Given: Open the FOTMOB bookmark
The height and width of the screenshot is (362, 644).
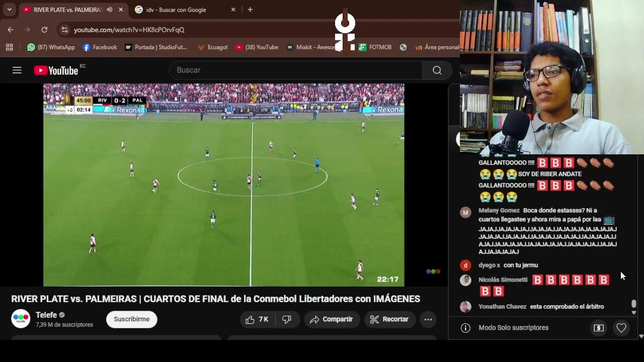Looking at the screenshot, I should tap(375, 47).
